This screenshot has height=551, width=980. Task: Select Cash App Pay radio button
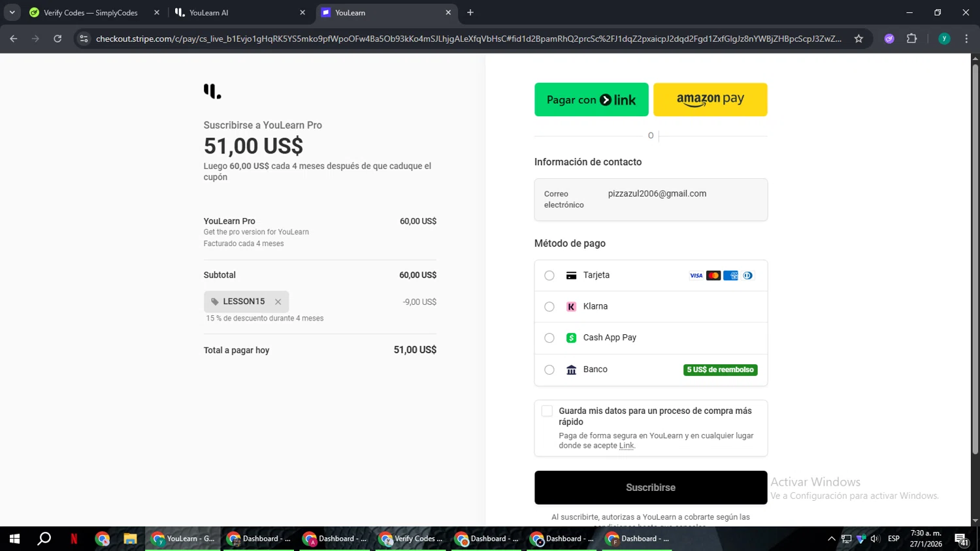[x=549, y=338]
